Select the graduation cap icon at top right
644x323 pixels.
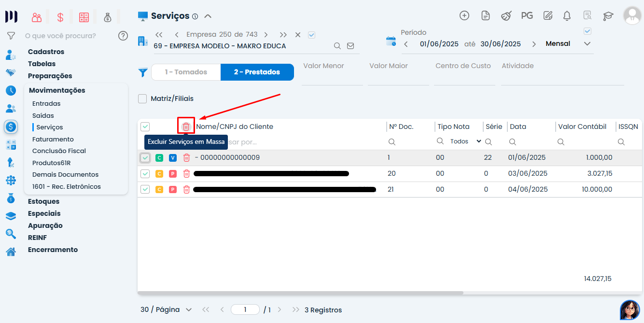coord(608,15)
